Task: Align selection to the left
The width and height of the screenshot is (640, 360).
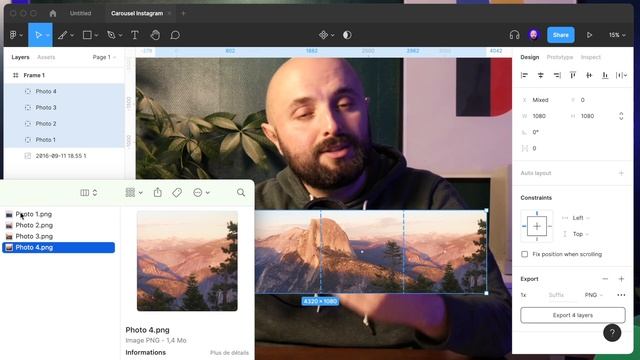Action: coord(524,75)
